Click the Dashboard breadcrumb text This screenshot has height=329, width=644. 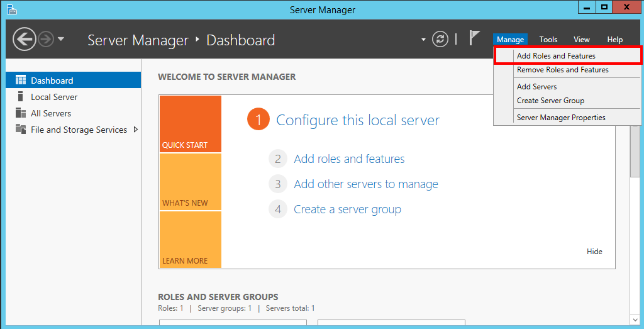(241, 40)
